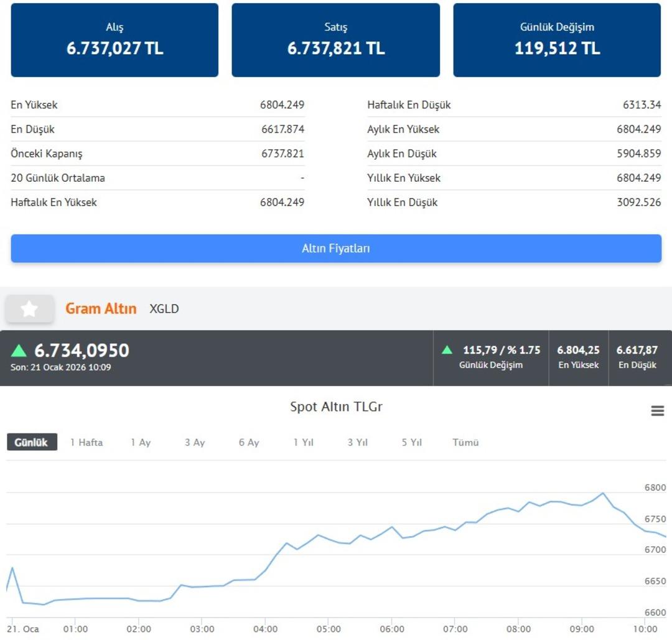Select the Günlük range tab
Screen dimensions: 672x640
32,442
